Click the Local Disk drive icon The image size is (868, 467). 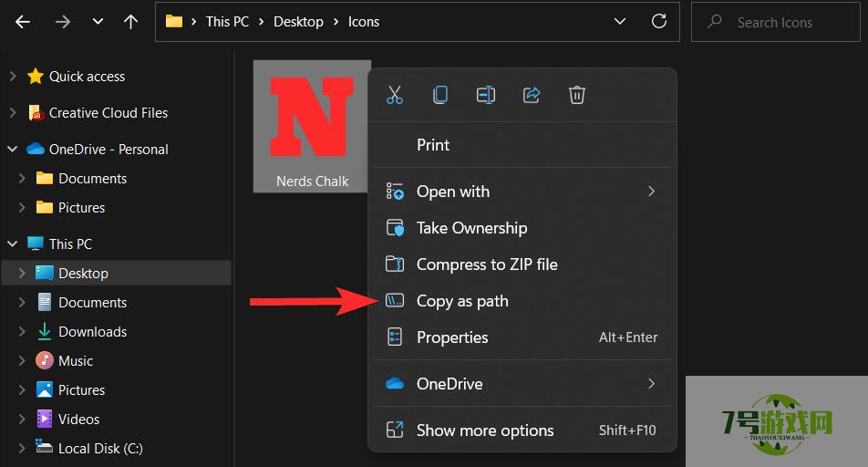(x=45, y=447)
